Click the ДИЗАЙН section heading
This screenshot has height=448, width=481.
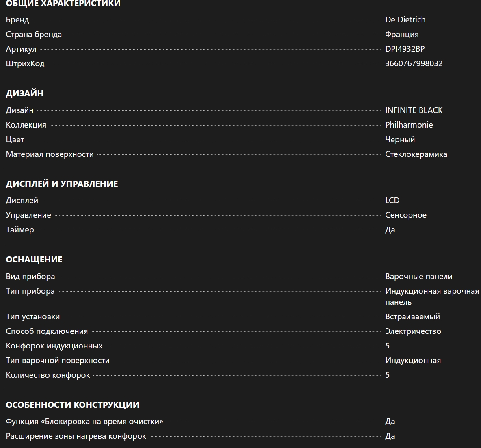point(25,93)
